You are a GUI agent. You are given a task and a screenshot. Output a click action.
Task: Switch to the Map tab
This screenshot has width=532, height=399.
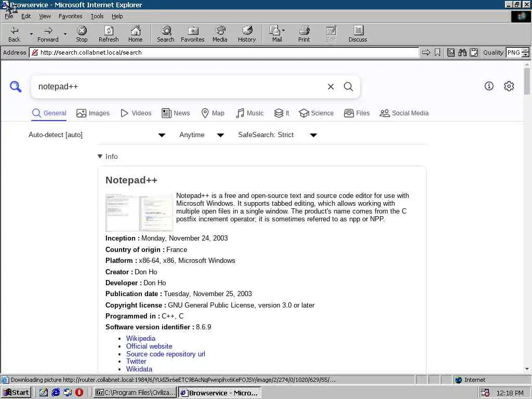[212, 113]
